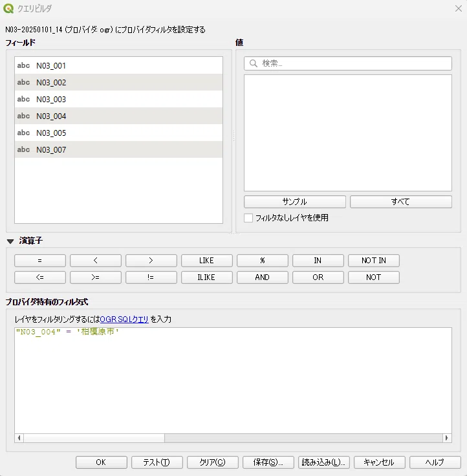Click the expression scrollbar left arrow
This screenshot has height=476, width=467.
(x=19, y=438)
